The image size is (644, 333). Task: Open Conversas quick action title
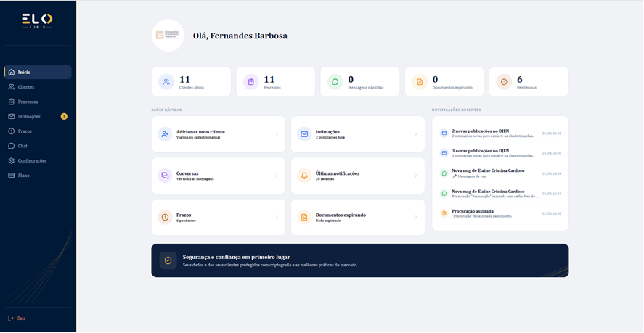[187, 173]
